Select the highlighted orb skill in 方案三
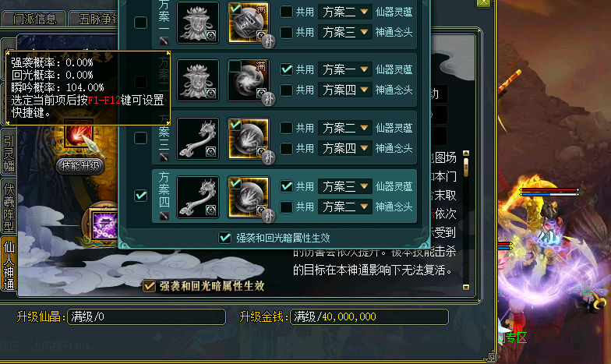 pyautogui.click(x=249, y=139)
